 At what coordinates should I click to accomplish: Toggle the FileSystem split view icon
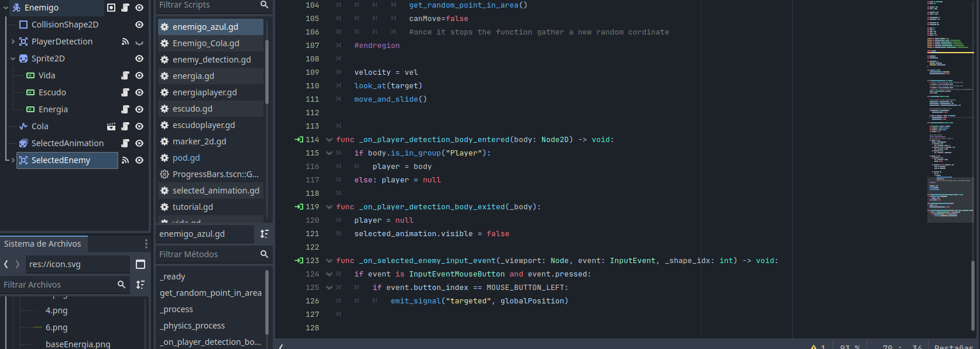141,264
